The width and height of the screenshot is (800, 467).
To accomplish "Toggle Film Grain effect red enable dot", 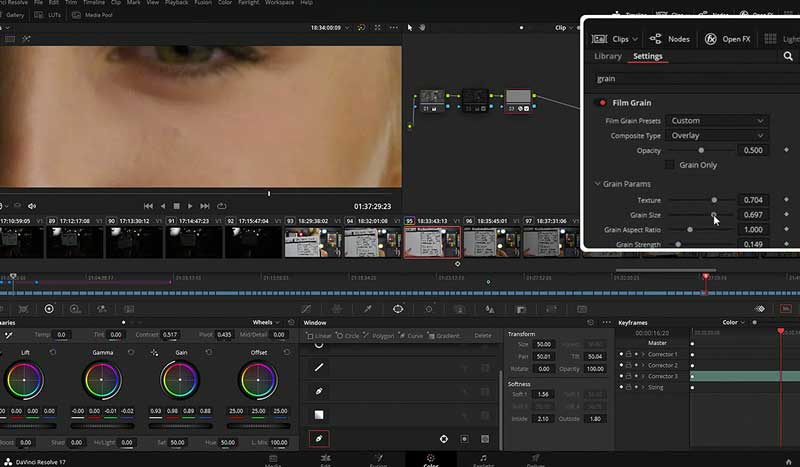I will [x=602, y=103].
